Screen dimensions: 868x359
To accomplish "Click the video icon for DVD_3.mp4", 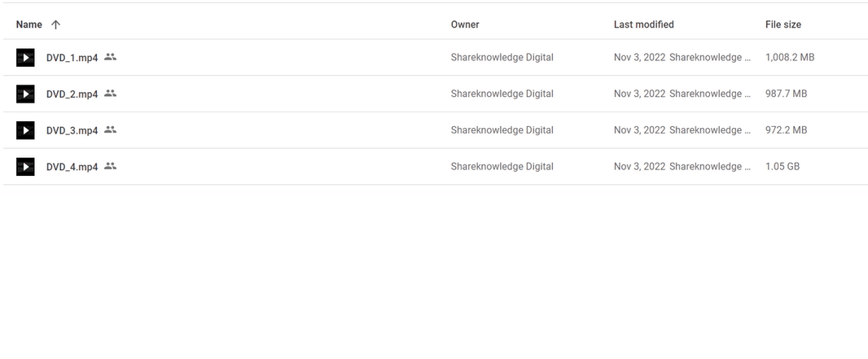I will pyautogui.click(x=25, y=130).
